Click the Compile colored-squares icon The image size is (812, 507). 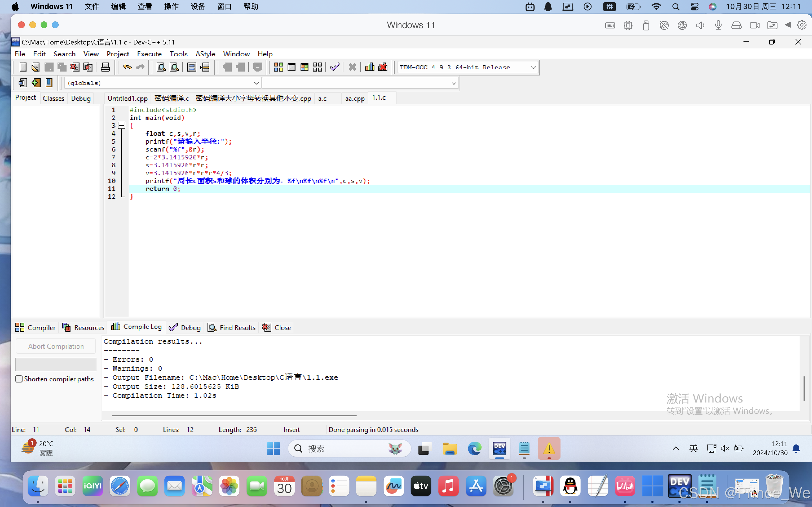[x=279, y=67]
